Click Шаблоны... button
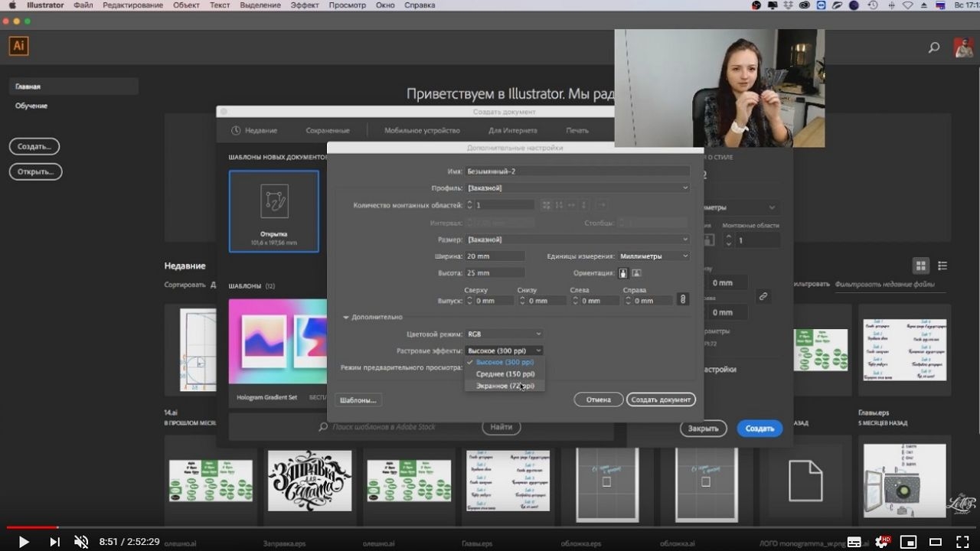980x551 pixels. tap(358, 400)
